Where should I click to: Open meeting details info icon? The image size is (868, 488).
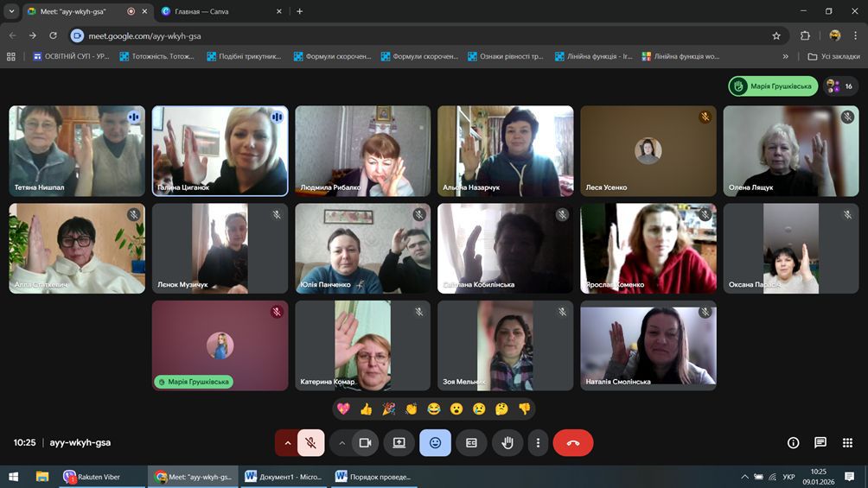(793, 442)
